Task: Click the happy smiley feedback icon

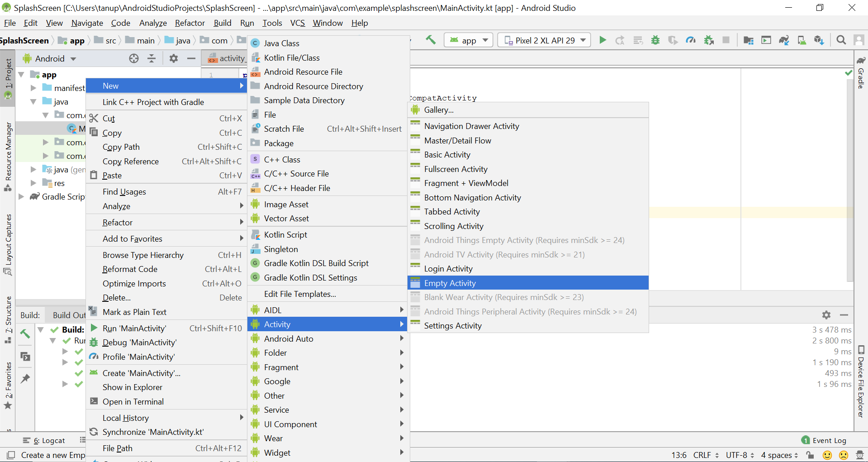Action: pos(827,455)
